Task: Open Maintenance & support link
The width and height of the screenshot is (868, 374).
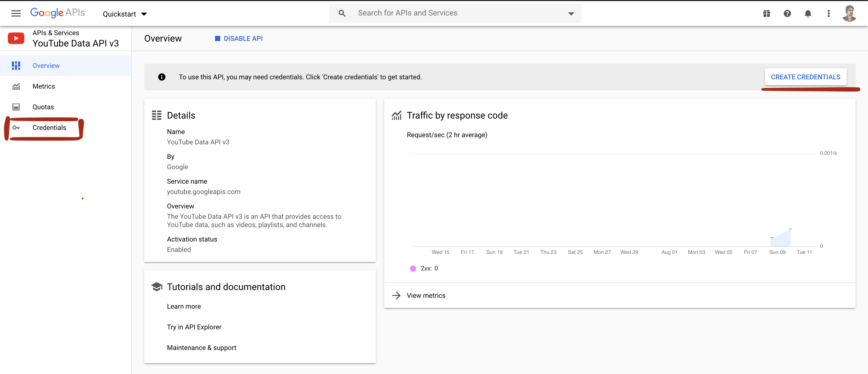Action: point(202,348)
